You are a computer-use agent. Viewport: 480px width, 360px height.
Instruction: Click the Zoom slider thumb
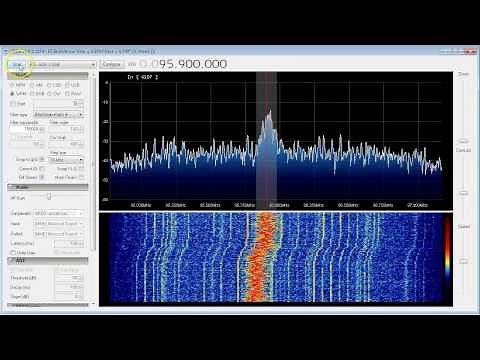pyautogui.click(x=463, y=141)
